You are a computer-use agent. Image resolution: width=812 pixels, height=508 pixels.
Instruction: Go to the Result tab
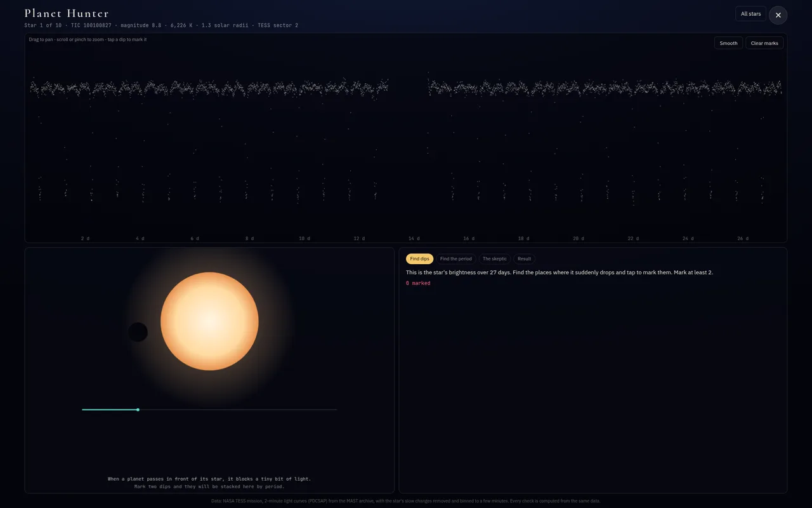(x=524, y=259)
